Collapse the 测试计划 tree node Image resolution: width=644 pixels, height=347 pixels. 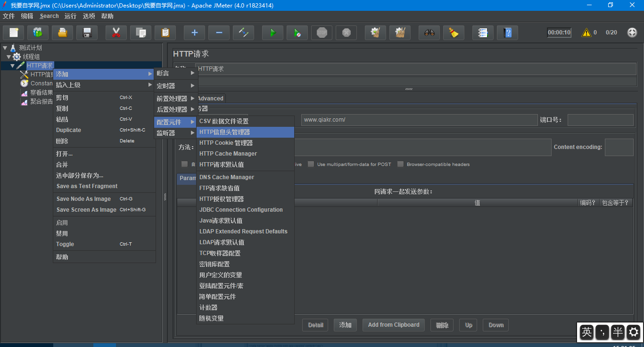coord(5,48)
